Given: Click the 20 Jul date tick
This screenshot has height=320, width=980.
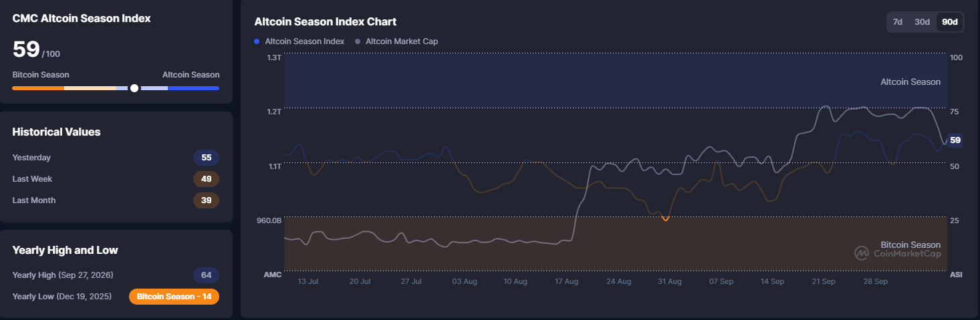Looking at the screenshot, I should pyautogui.click(x=360, y=282).
